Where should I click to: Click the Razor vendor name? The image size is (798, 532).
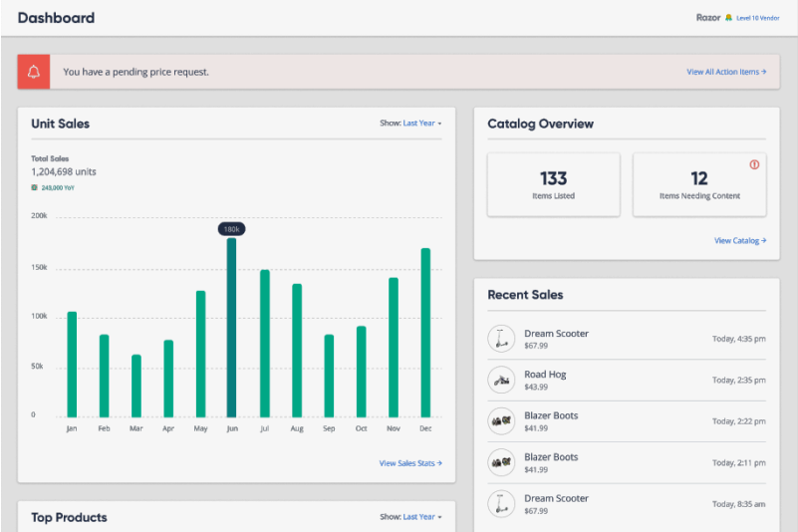click(x=708, y=18)
